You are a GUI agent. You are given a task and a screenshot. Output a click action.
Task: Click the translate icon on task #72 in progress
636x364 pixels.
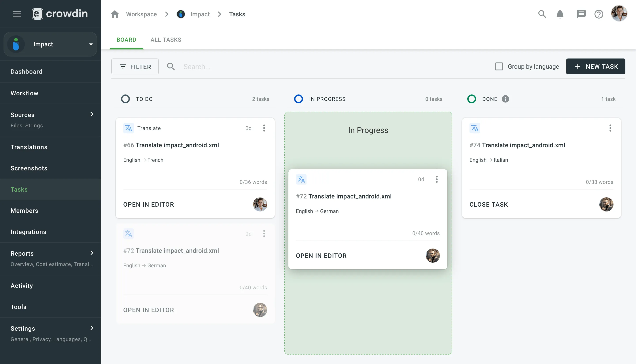click(301, 179)
